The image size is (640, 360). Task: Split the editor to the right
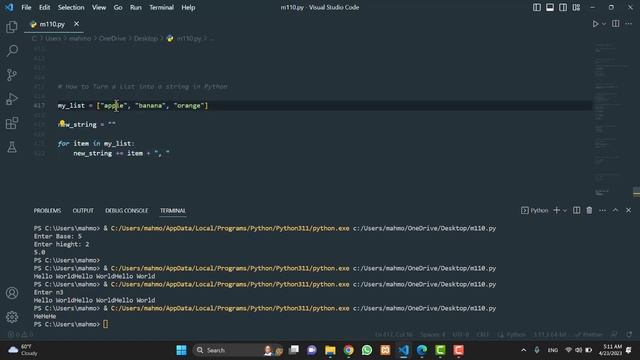pyautogui.click(x=616, y=24)
